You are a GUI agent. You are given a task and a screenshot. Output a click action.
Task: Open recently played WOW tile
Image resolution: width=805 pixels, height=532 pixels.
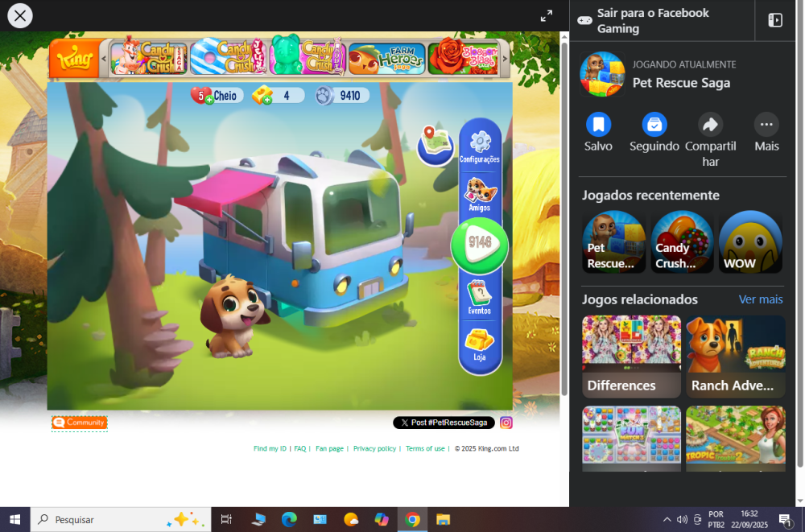750,241
